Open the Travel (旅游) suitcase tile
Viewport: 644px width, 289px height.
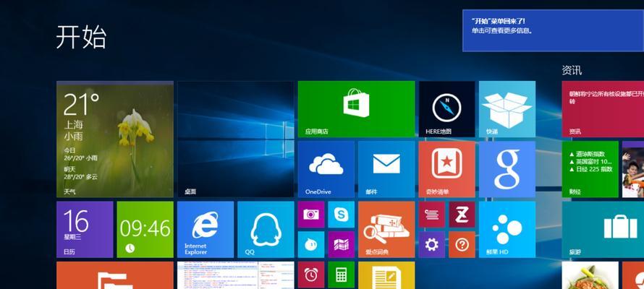603,230
